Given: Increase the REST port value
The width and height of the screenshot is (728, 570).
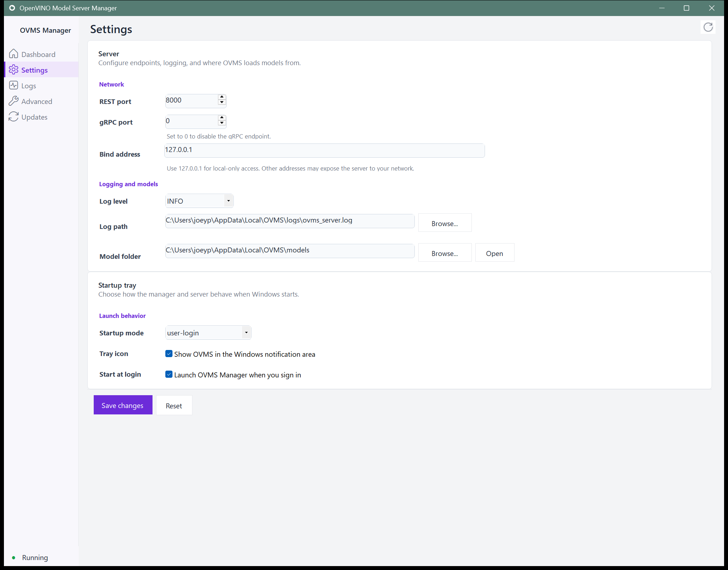Looking at the screenshot, I should click(222, 97).
